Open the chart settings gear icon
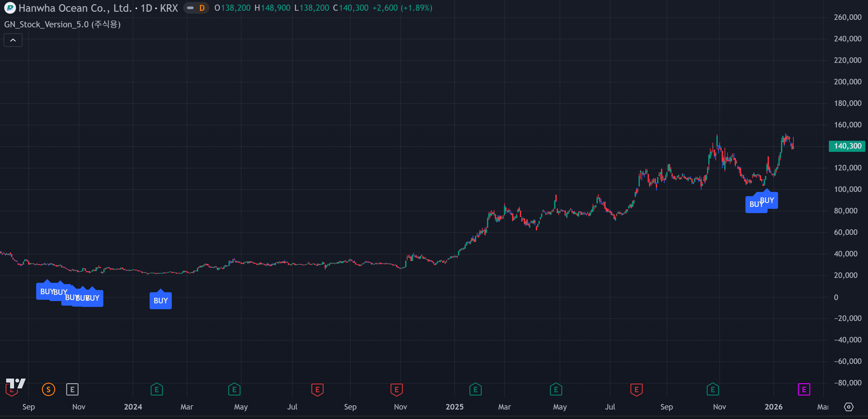The height and width of the screenshot is (419, 868). [848, 407]
